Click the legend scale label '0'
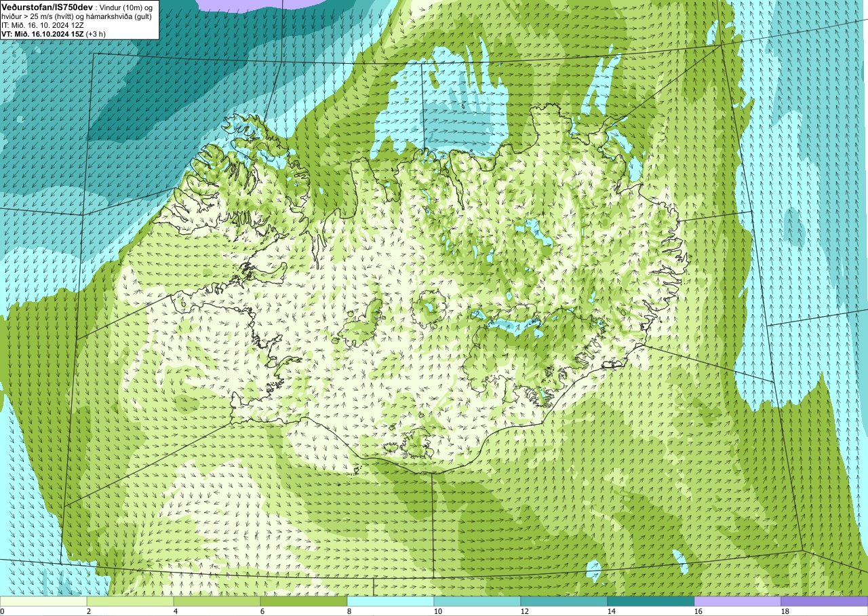Image resolution: width=868 pixels, height=616 pixels. [x=2, y=611]
